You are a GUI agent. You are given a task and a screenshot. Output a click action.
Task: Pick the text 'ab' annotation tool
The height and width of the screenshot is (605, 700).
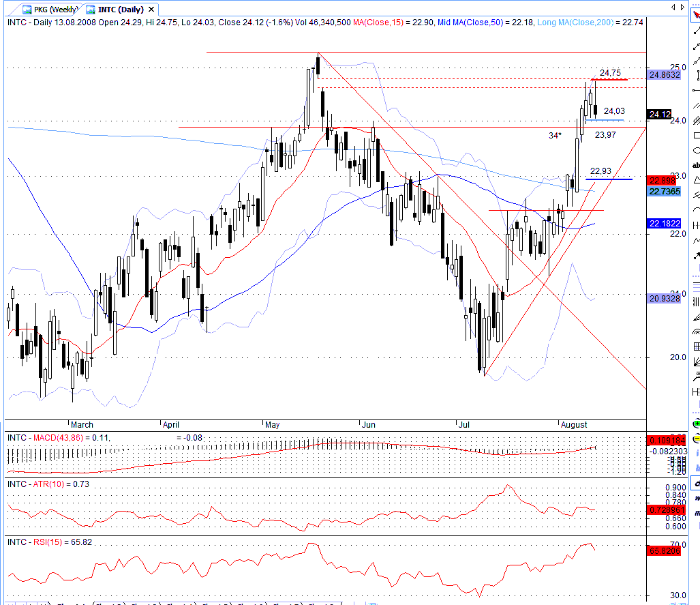click(x=697, y=165)
